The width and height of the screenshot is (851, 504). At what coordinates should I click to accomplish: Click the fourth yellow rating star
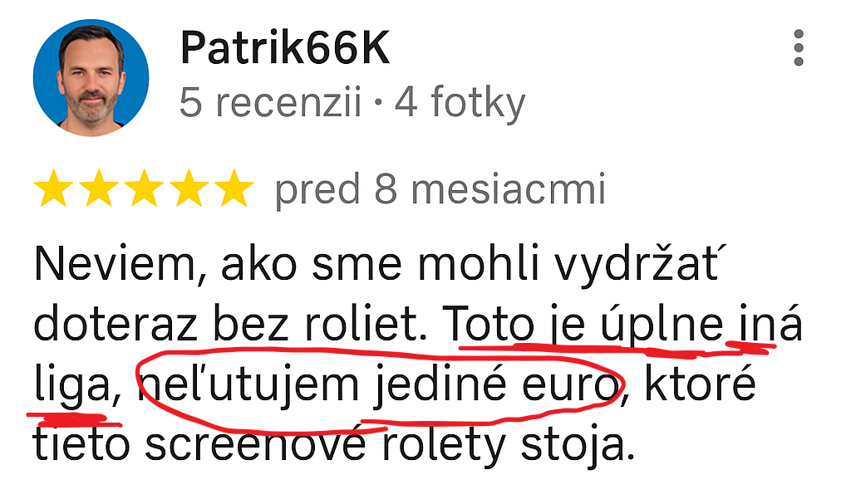[x=189, y=188]
